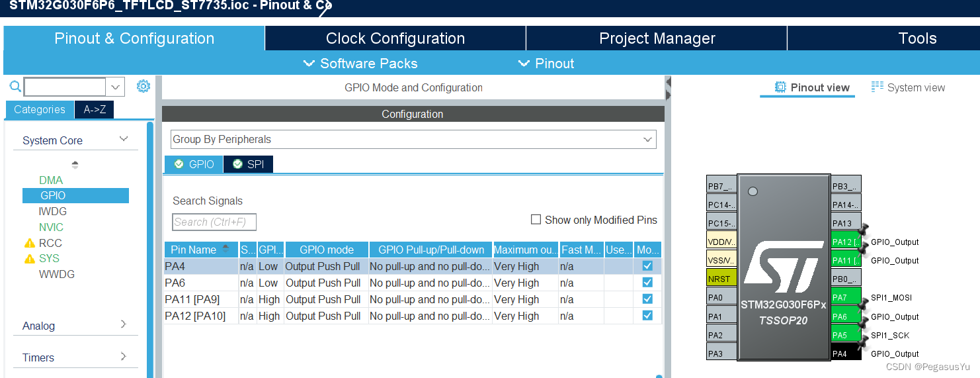Click the category search input box
Screen dimensions: 980x378
pos(65,87)
